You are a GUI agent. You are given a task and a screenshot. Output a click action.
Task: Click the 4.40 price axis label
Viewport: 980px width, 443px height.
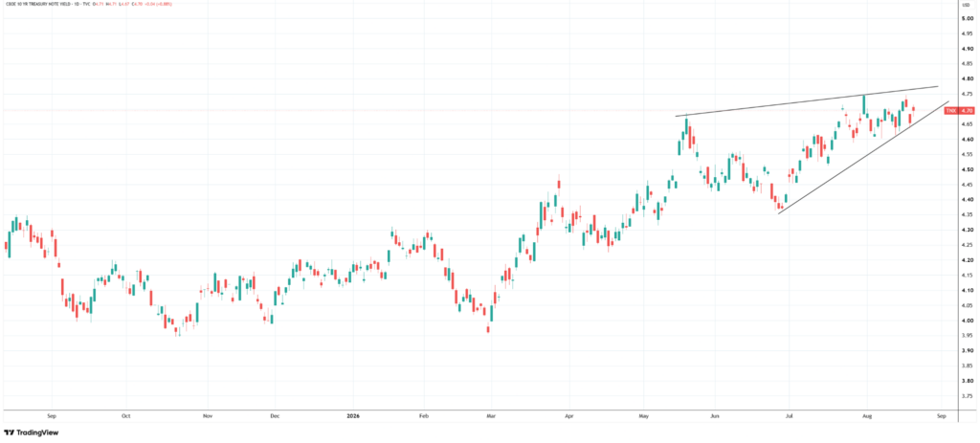pyautogui.click(x=967, y=200)
